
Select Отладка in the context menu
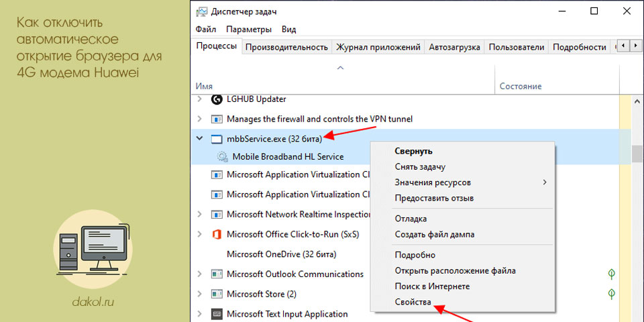(462, 219)
